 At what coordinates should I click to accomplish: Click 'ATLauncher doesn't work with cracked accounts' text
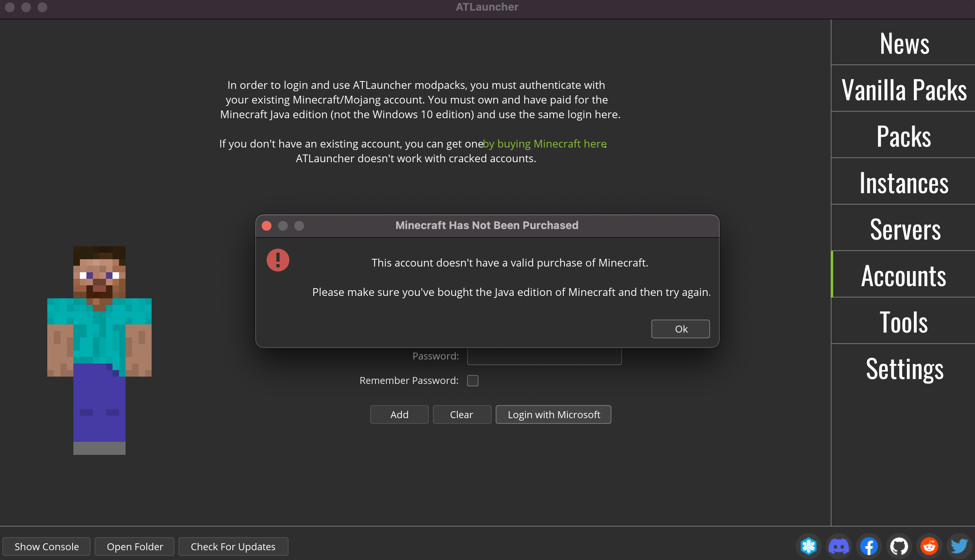point(416,159)
